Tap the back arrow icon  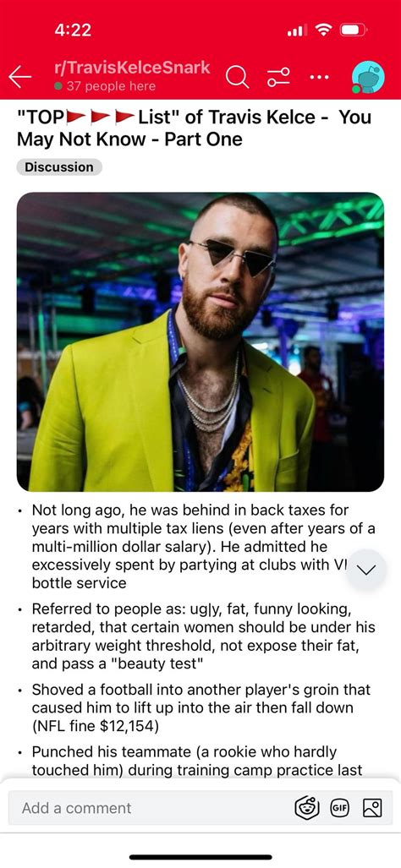click(20, 77)
